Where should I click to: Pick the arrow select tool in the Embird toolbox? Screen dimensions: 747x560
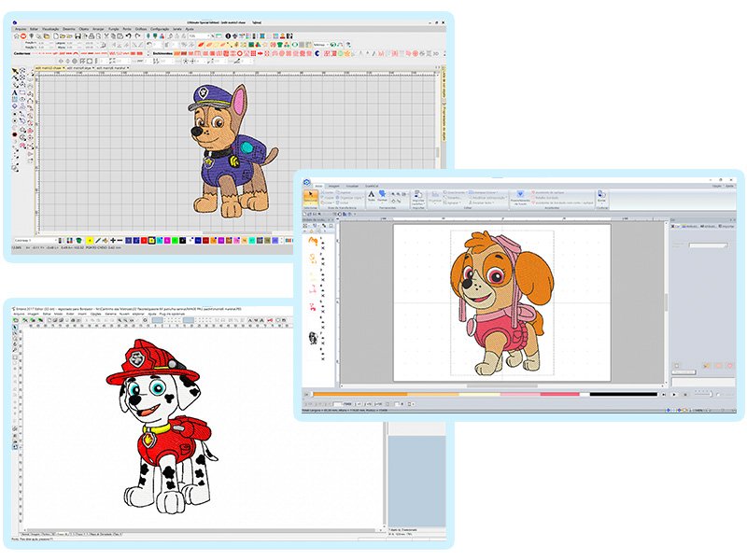coord(15,328)
